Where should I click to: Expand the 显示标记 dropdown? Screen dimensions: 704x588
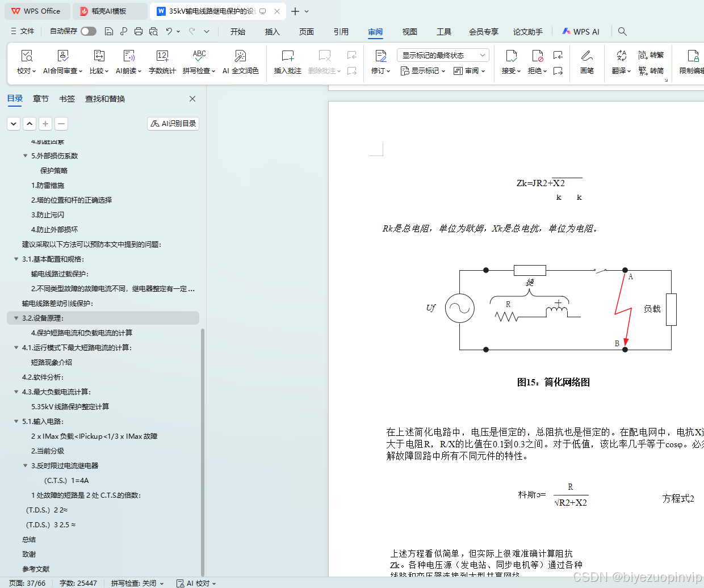pos(423,71)
